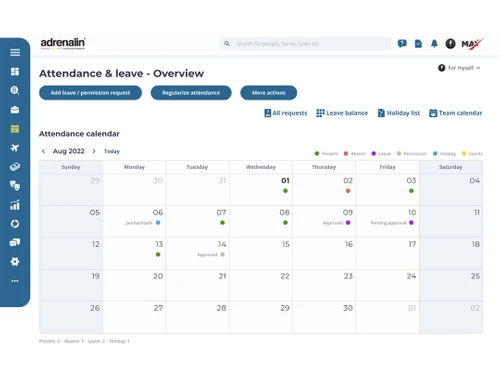
Task: Open the bar chart analytics icon
Action: pyautogui.click(x=15, y=205)
